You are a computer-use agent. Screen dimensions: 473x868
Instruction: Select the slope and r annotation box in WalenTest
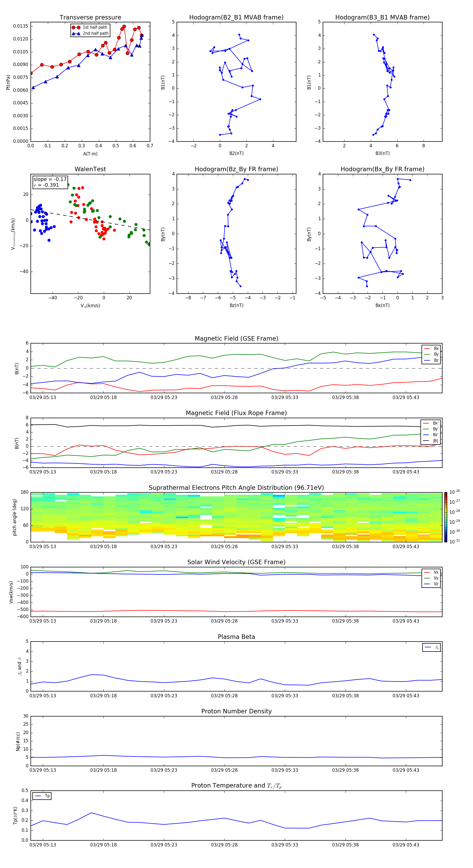(50, 182)
